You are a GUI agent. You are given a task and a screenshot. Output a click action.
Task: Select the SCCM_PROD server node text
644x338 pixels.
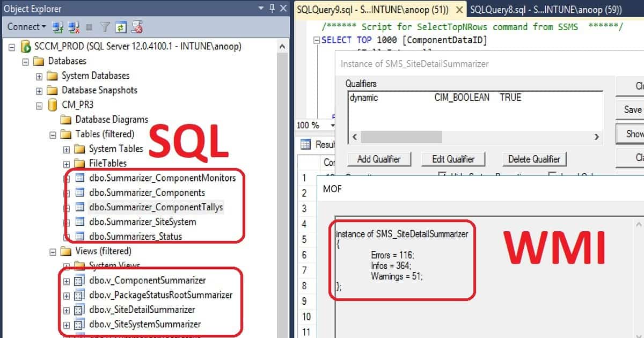click(x=138, y=47)
